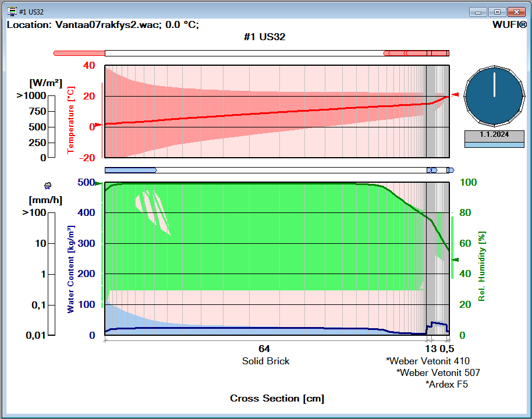Select the Ardex F5 layer label
The width and height of the screenshot is (532, 419).
click(x=446, y=384)
